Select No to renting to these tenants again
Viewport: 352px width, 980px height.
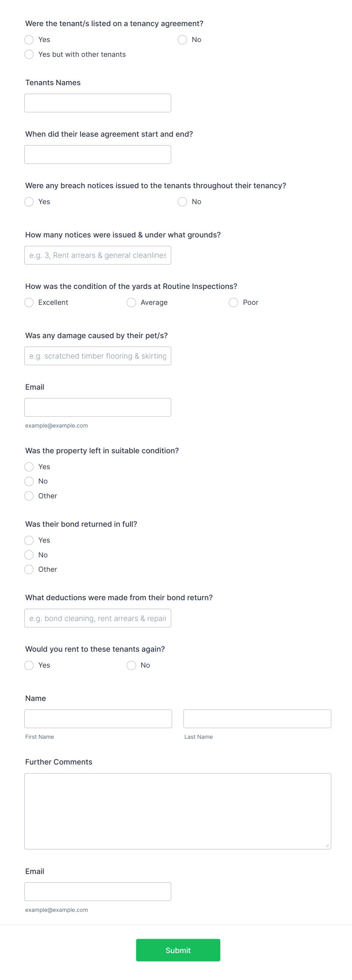point(131,665)
